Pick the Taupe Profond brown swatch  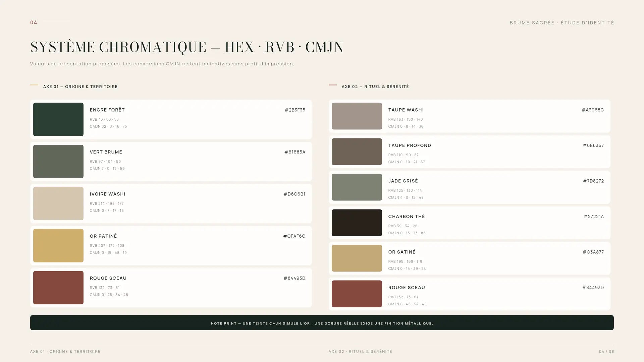tap(357, 152)
